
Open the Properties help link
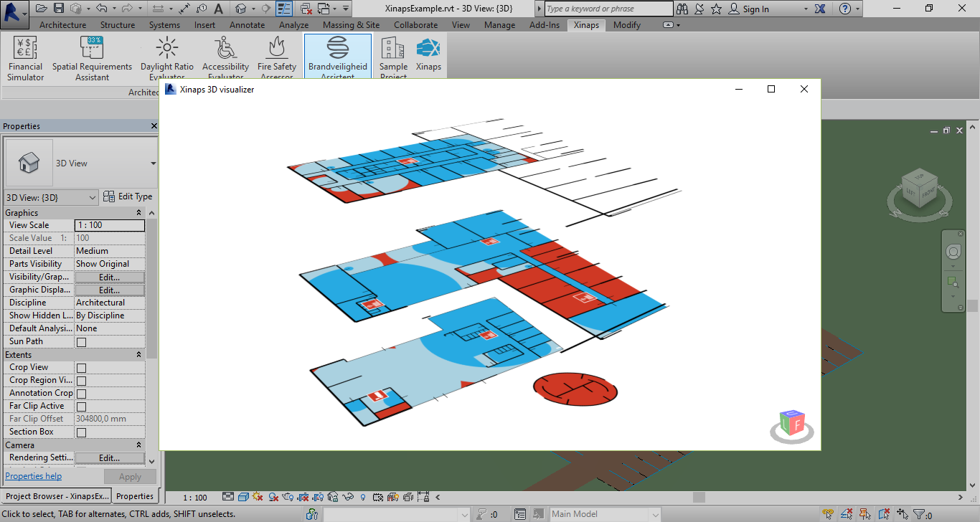point(33,476)
